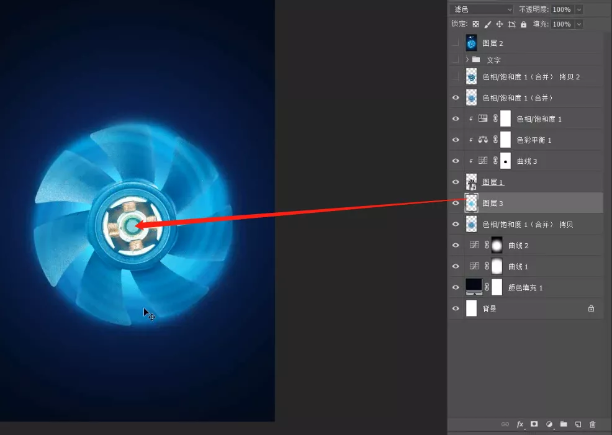
Task: Click the new group folder icon at bottom
Action: pos(564,424)
